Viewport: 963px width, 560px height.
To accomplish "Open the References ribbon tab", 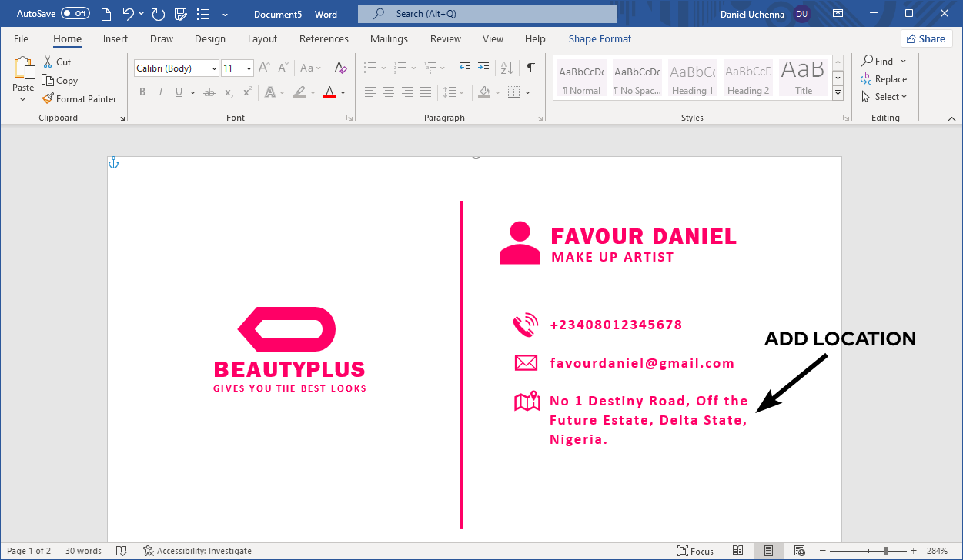I will tap(323, 38).
